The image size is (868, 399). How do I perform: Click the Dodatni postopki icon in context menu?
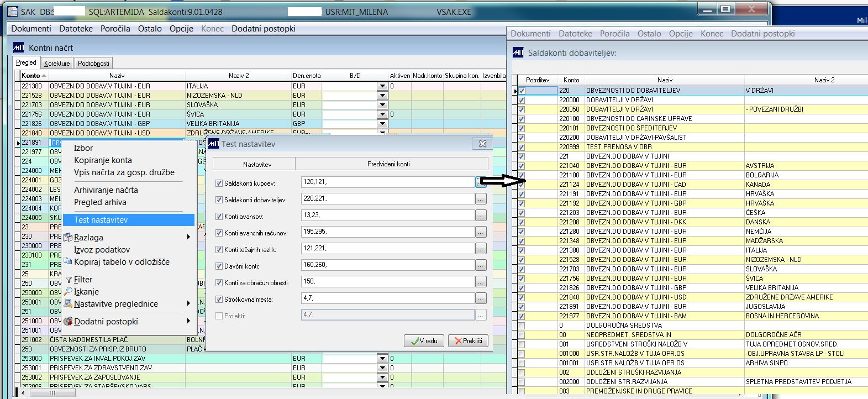click(69, 322)
